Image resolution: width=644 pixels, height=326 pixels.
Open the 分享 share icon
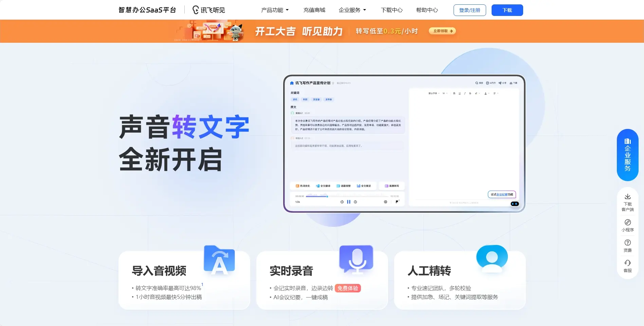pyautogui.click(x=500, y=83)
